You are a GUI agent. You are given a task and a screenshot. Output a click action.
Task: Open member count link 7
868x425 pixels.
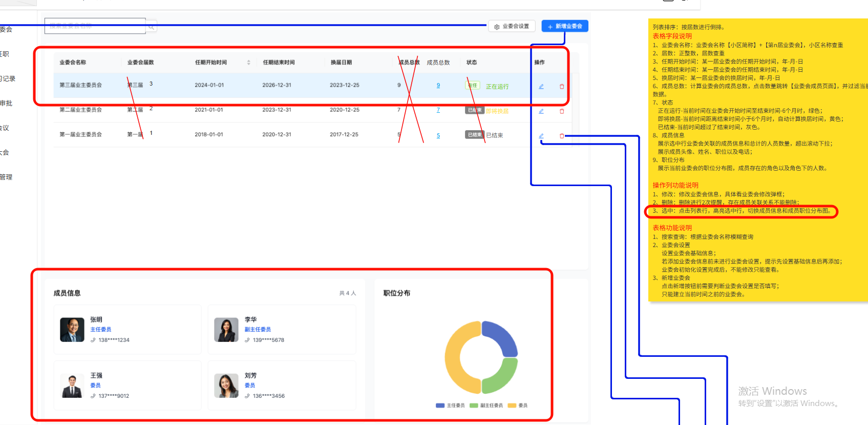click(438, 110)
